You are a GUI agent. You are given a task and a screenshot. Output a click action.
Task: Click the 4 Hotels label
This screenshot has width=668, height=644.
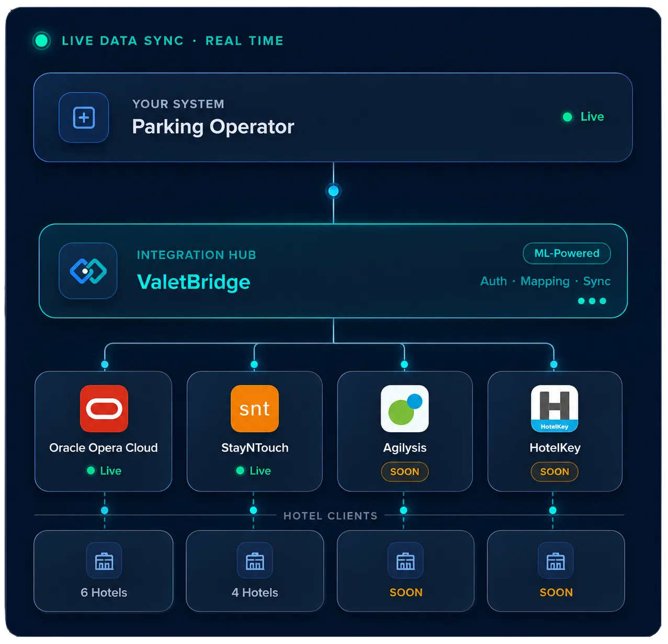coord(255,593)
